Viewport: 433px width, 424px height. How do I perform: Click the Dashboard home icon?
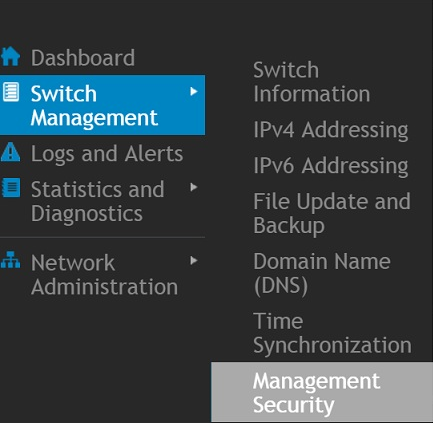coord(10,56)
